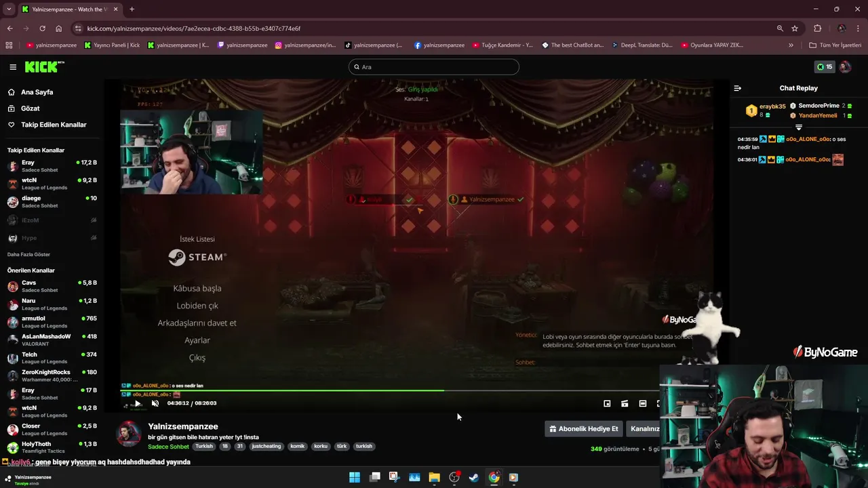
Task: Collapse the Chat Replay panel
Action: coord(738,88)
